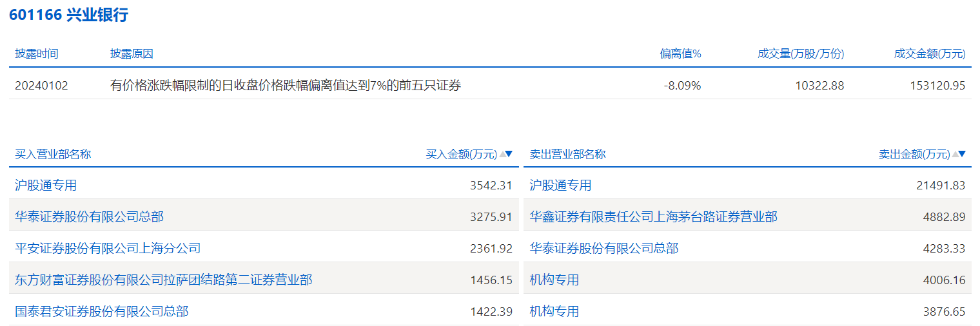Open the last 机构专用 seller entry
Screen dimensions: 980x326
pos(554,312)
